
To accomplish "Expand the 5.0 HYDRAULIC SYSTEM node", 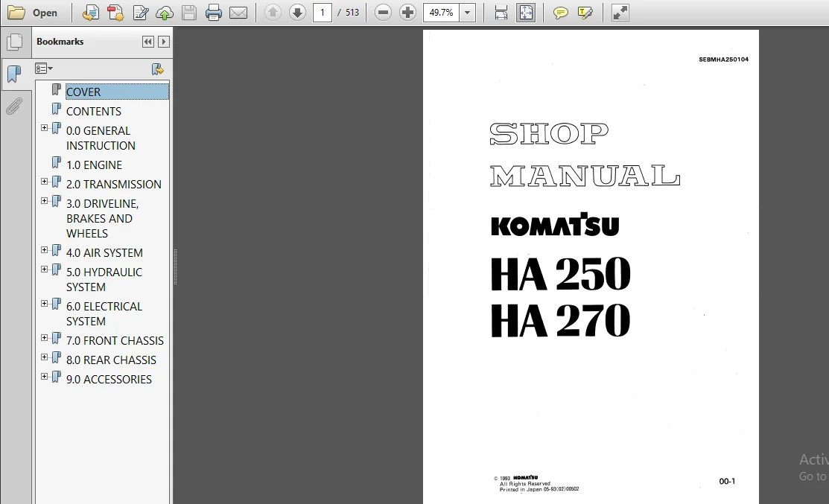I will (x=45, y=269).
